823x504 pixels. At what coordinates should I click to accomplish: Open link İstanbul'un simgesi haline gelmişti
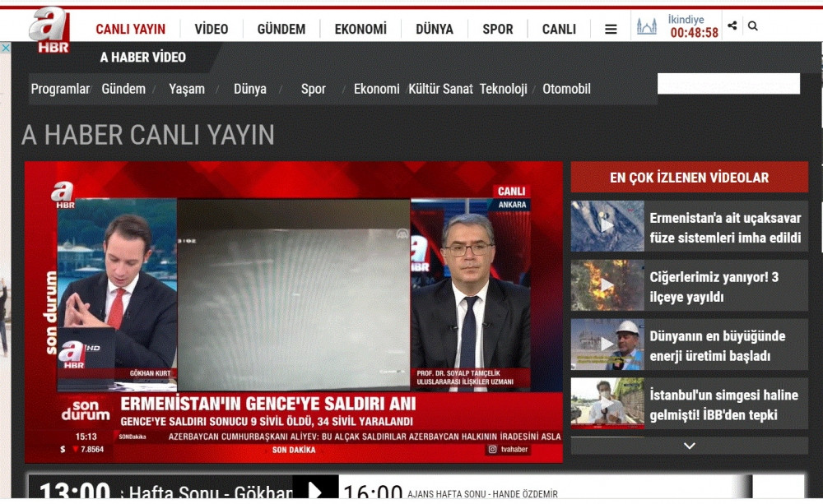(x=723, y=405)
